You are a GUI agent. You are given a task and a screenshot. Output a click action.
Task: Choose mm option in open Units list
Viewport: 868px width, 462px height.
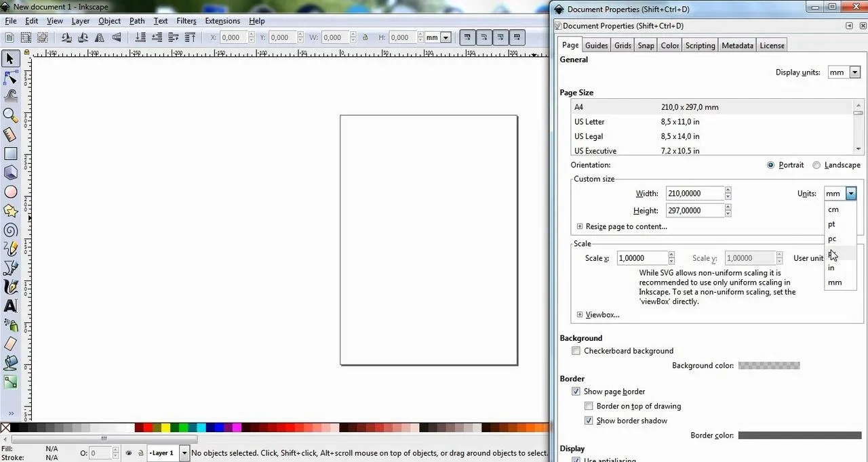(x=841, y=282)
